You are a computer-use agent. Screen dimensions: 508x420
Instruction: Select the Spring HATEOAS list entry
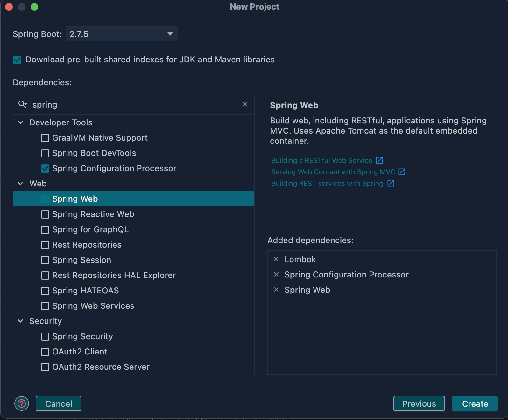pyautogui.click(x=85, y=291)
